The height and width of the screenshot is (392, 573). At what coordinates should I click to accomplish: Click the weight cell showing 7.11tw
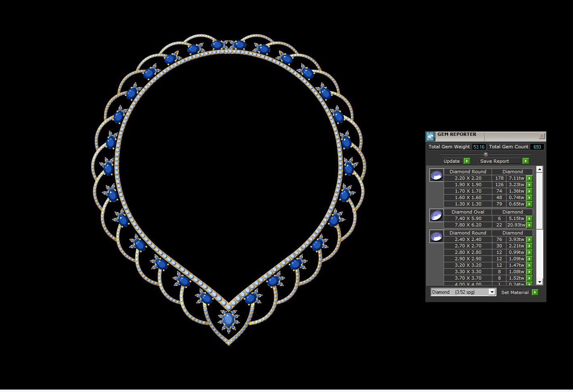517,178
